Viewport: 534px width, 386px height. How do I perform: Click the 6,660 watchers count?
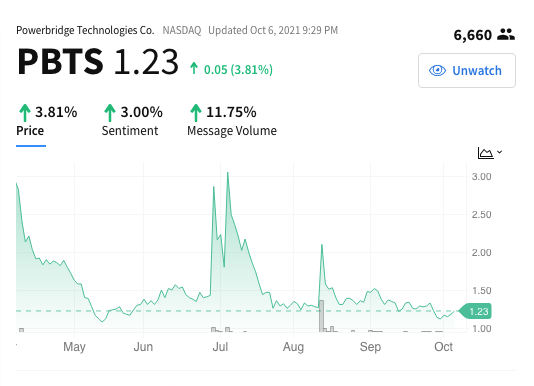473,35
